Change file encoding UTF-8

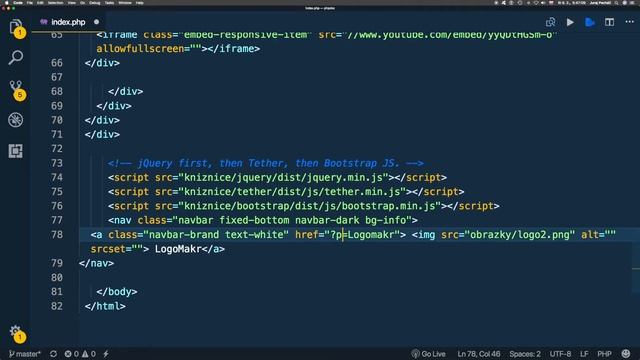(560, 354)
